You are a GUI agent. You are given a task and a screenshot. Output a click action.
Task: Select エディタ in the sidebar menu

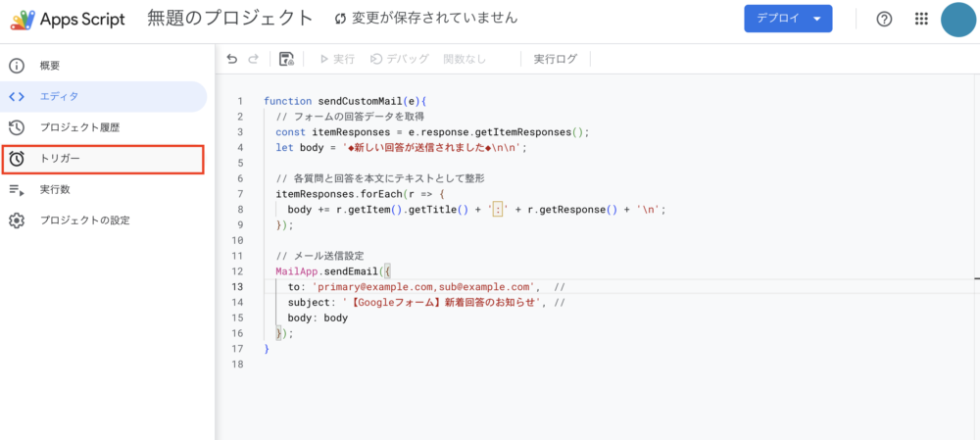click(x=60, y=96)
